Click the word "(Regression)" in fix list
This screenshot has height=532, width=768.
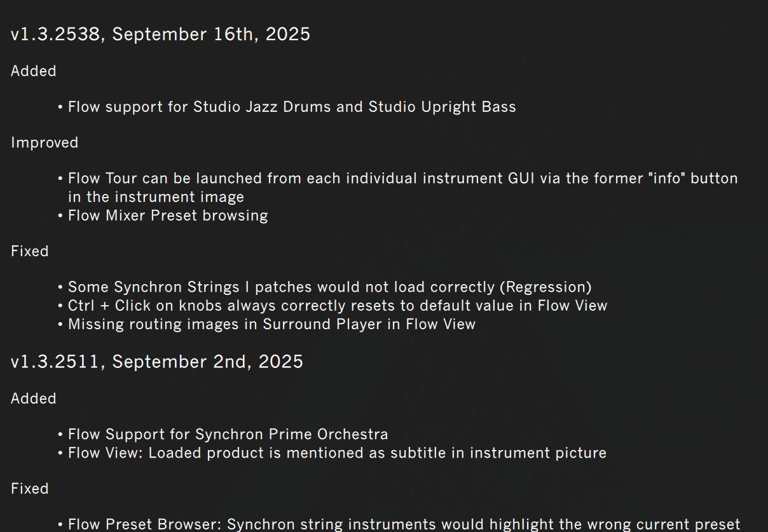(545, 287)
